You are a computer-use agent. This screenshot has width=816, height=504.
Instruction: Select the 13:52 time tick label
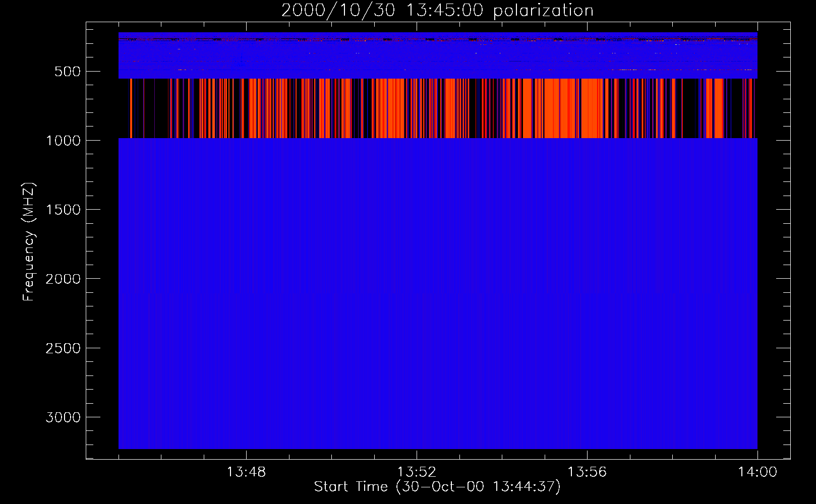click(417, 472)
